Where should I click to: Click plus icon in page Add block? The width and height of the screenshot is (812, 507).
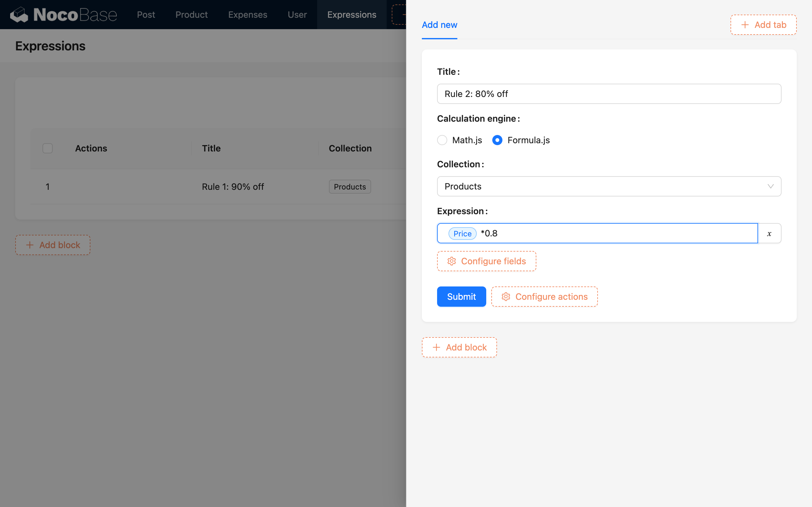coord(30,245)
